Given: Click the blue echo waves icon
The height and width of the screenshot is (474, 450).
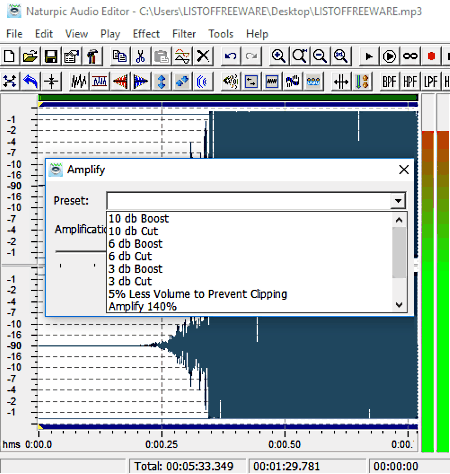Looking at the screenshot, I should coord(203,81).
